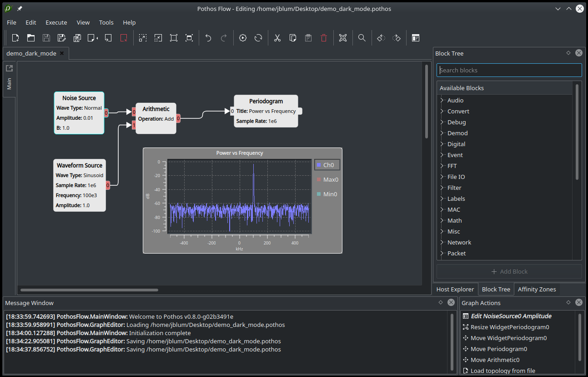
Task: Click the Save As floppy-with-pencil icon
Action: click(x=62, y=38)
